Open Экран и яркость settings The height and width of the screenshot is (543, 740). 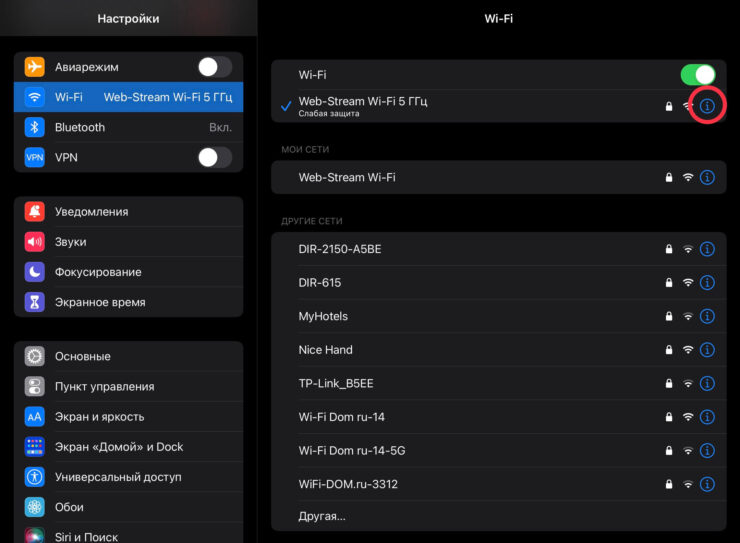click(128, 417)
